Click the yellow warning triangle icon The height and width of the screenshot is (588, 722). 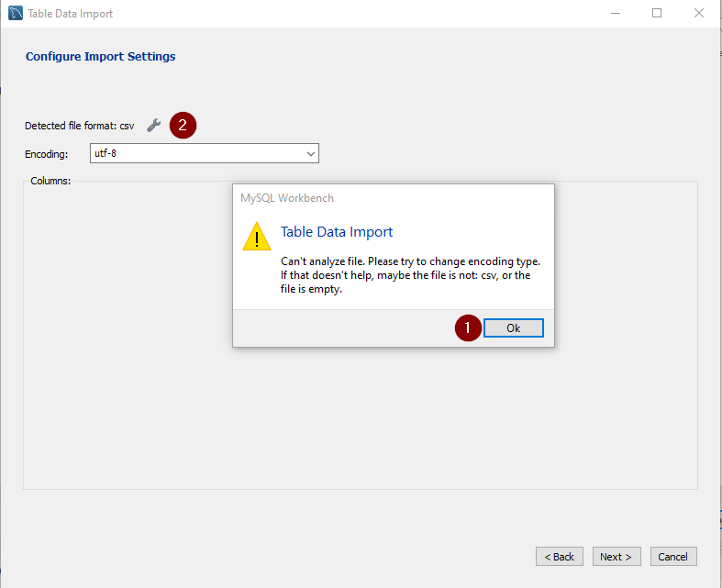[x=256, y=236]
